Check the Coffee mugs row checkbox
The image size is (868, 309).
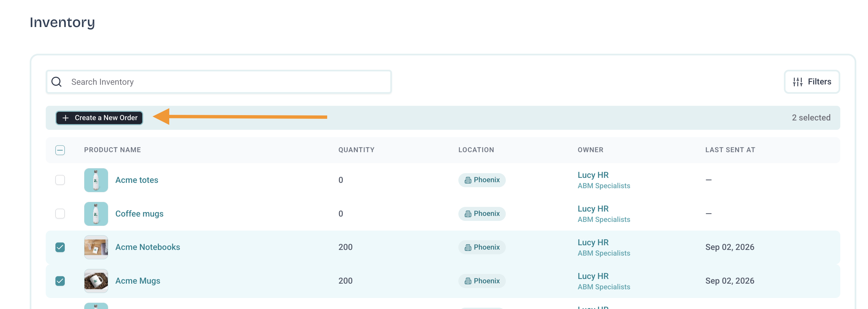tap(60, 214)
